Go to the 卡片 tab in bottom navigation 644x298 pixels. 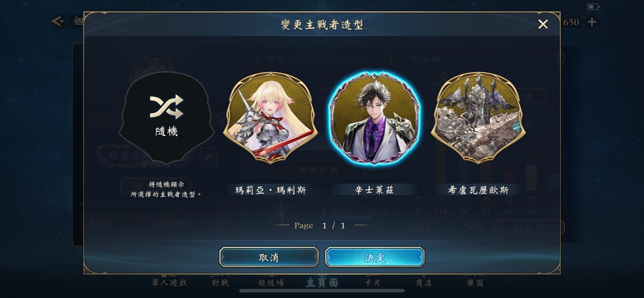(373, 282)
